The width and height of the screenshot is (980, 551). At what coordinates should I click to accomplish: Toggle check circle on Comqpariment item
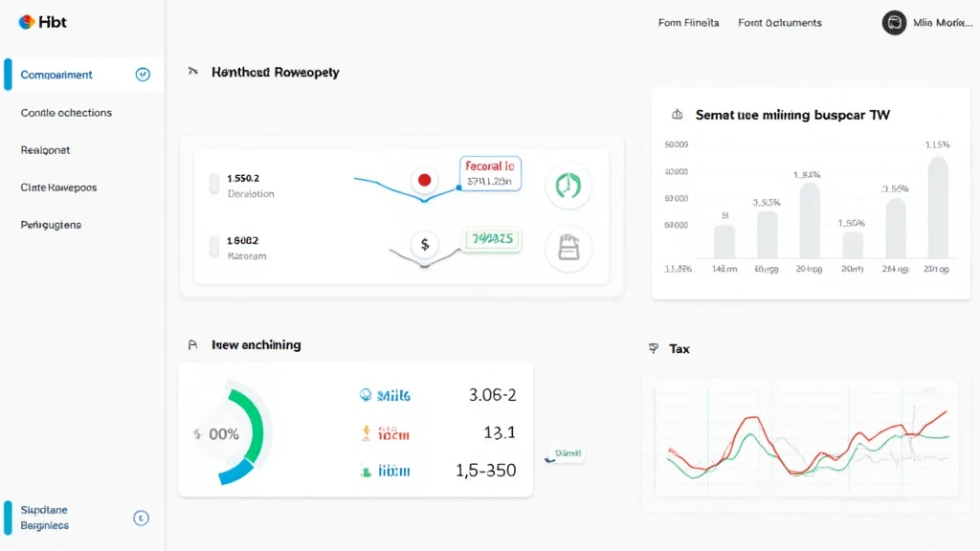pyautogui.click(x=143, y=75)
